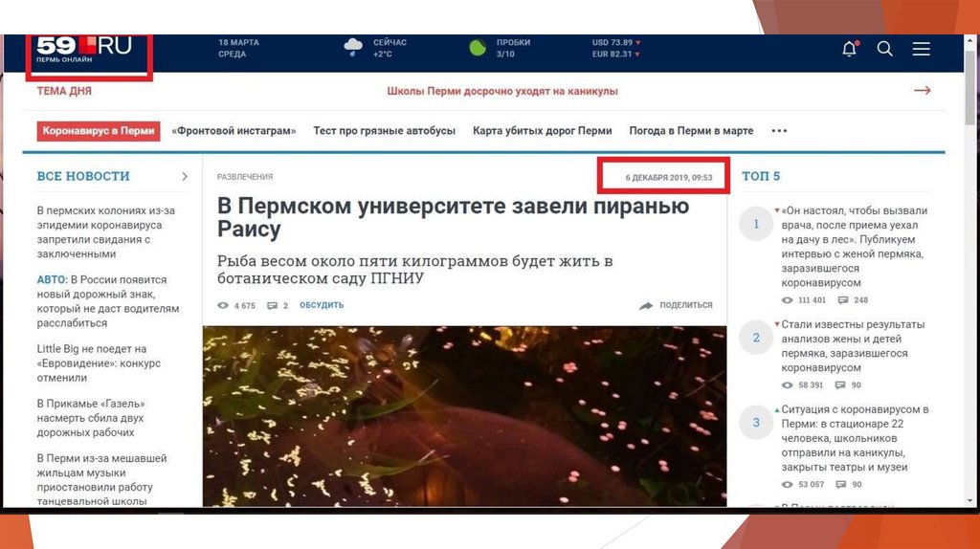The image size is (980, 549).
Task: Click the Развлечения category label
Action: (245, 177)
